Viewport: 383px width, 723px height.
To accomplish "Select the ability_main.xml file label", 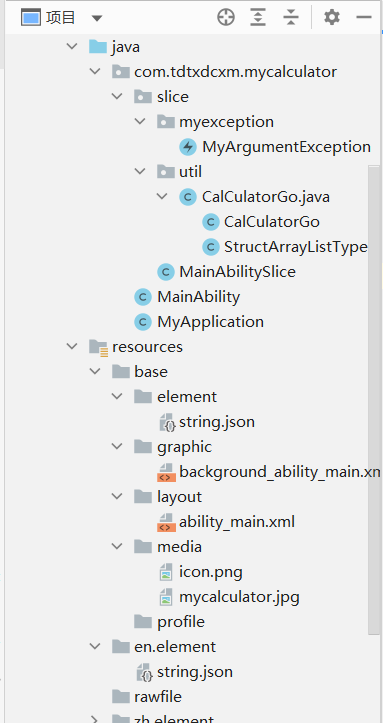I will click(237, 522).
